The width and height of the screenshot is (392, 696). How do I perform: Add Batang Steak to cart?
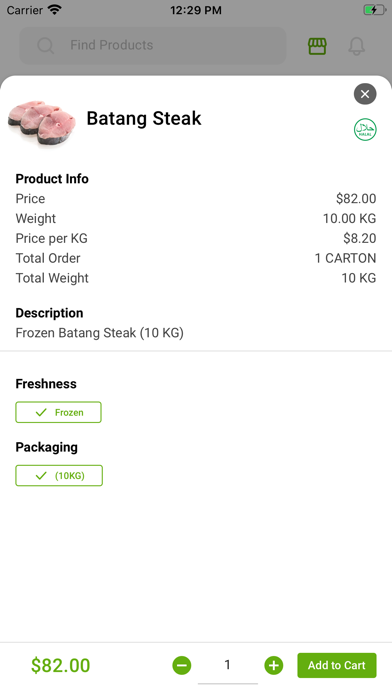pos(337,665)
